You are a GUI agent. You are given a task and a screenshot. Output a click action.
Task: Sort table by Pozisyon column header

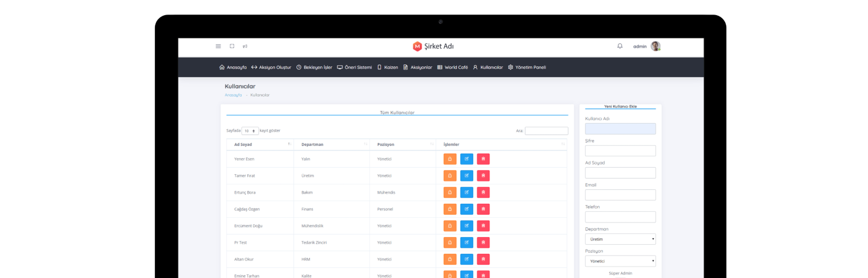(403, 144)
